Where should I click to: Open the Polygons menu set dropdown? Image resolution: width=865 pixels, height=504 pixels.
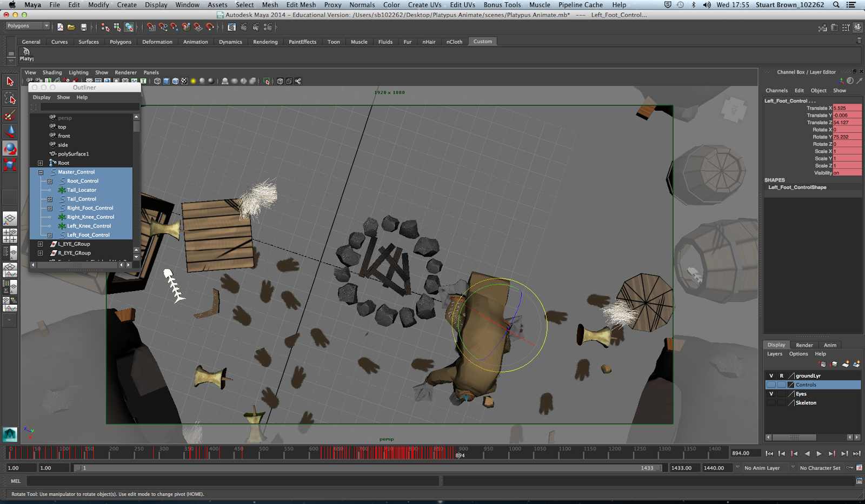[27, 25]
